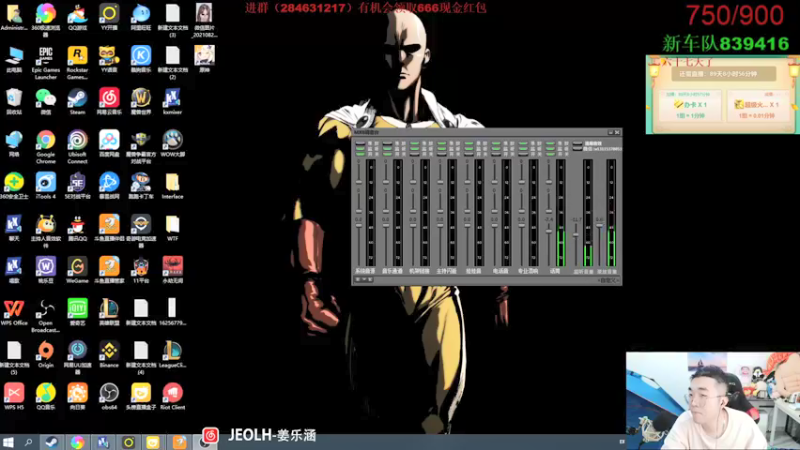Open Ubisoft Connect desktop icon

coord(77,147)
